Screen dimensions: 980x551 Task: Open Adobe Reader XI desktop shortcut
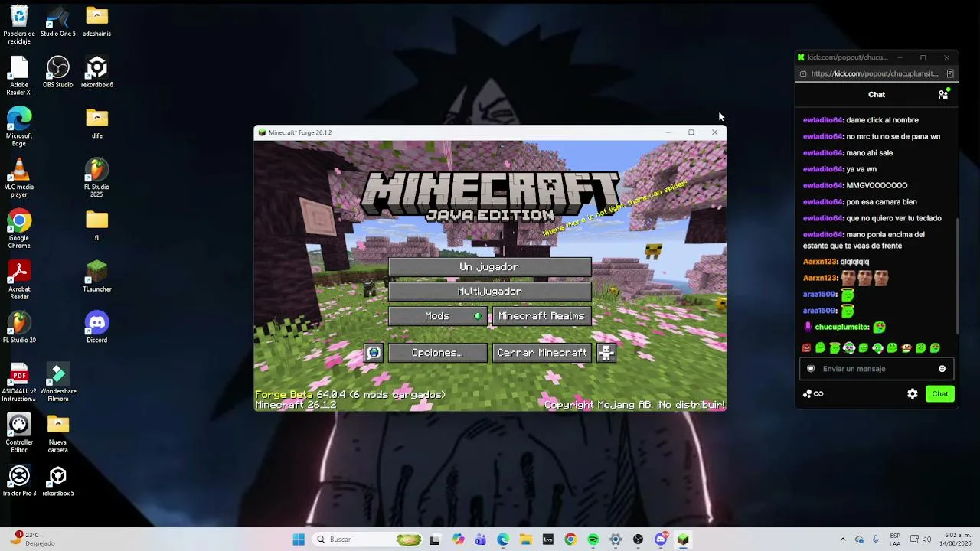[x=19, y=77]
